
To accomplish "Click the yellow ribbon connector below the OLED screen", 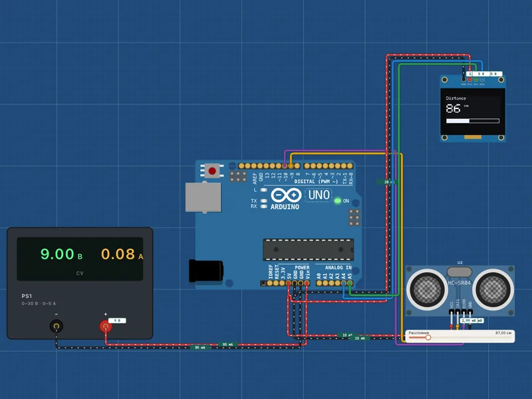I will pyautogui.click(x=473, y=137).
